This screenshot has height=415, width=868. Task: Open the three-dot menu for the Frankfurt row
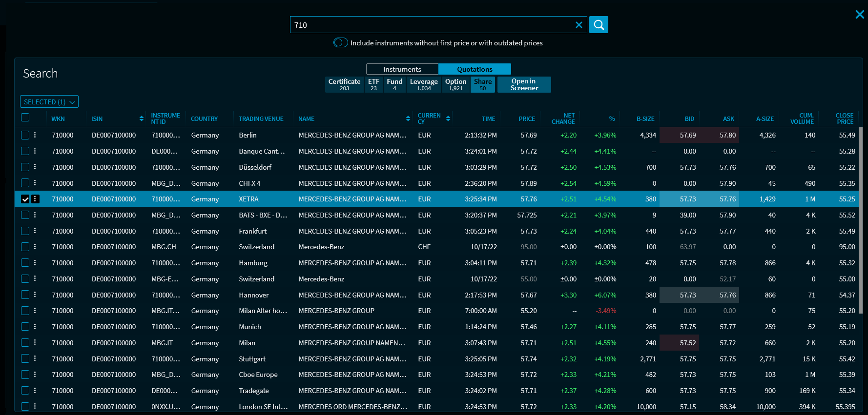[x=35, y=231]
